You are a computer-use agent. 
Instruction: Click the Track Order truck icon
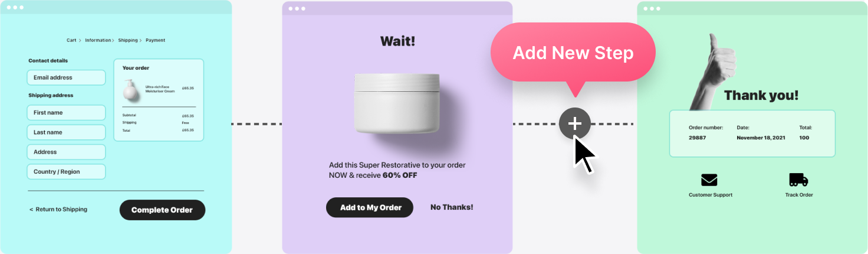[x=798, y=180]
